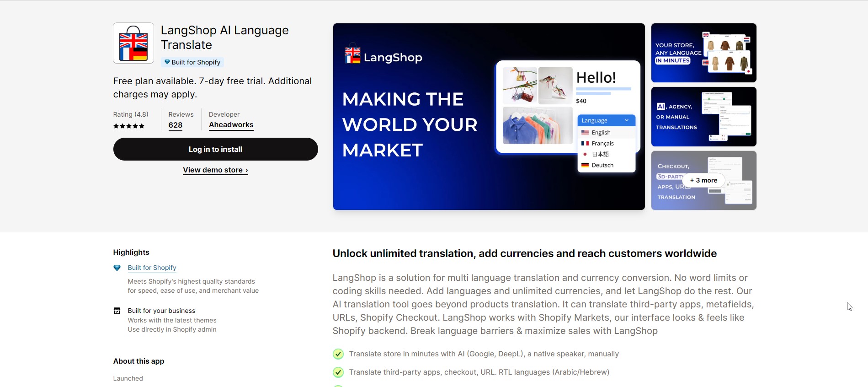Click the green checkmark beside Translate third-party apps
The width and height of the screenshot is (868, 387).
coord(338,372)
